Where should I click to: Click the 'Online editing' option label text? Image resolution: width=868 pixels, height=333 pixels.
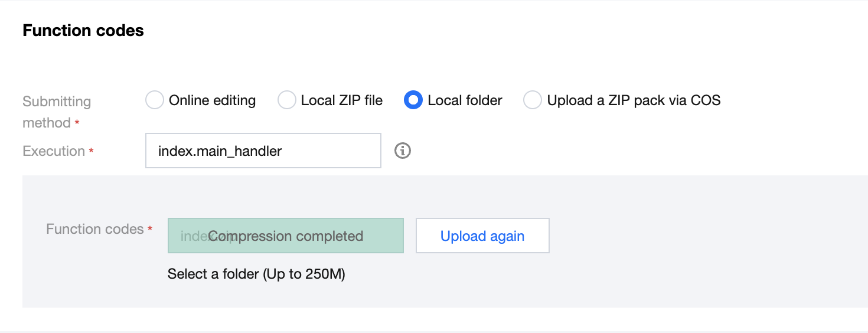(212, 100)
